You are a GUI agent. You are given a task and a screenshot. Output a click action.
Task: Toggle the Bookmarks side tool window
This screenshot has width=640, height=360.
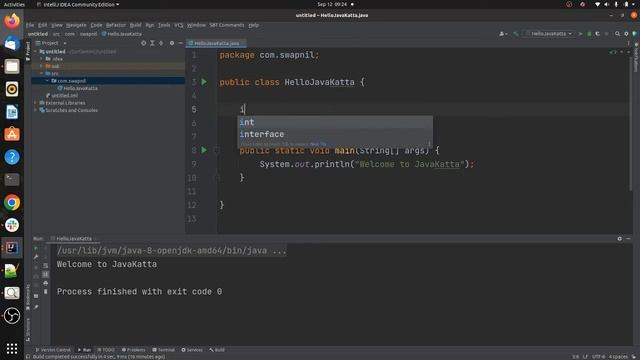pos(27,297)
